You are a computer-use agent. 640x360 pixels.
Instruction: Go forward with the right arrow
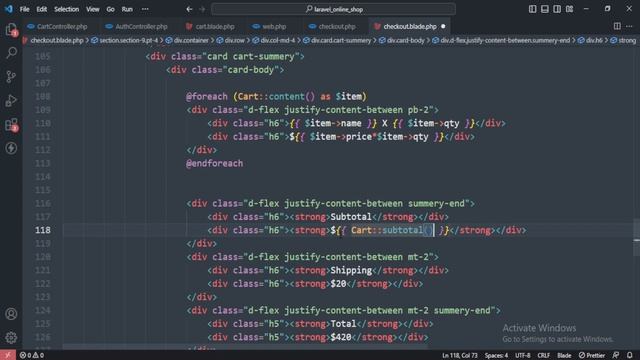coord(202,9)
